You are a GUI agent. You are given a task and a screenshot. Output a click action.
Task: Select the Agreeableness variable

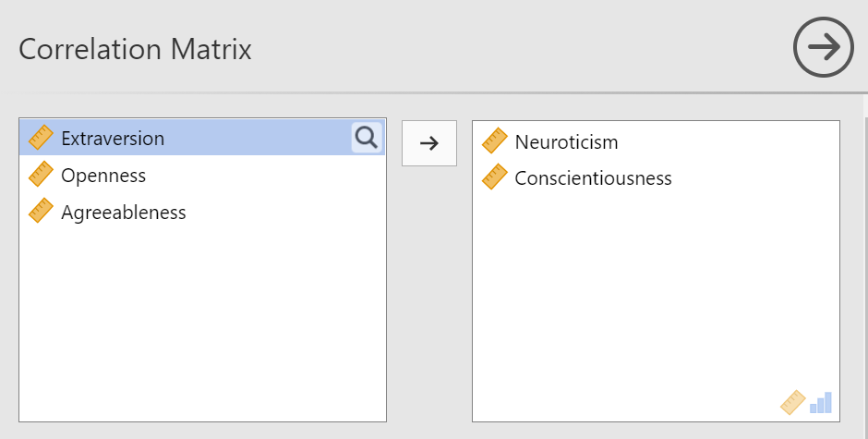(202, 212)
